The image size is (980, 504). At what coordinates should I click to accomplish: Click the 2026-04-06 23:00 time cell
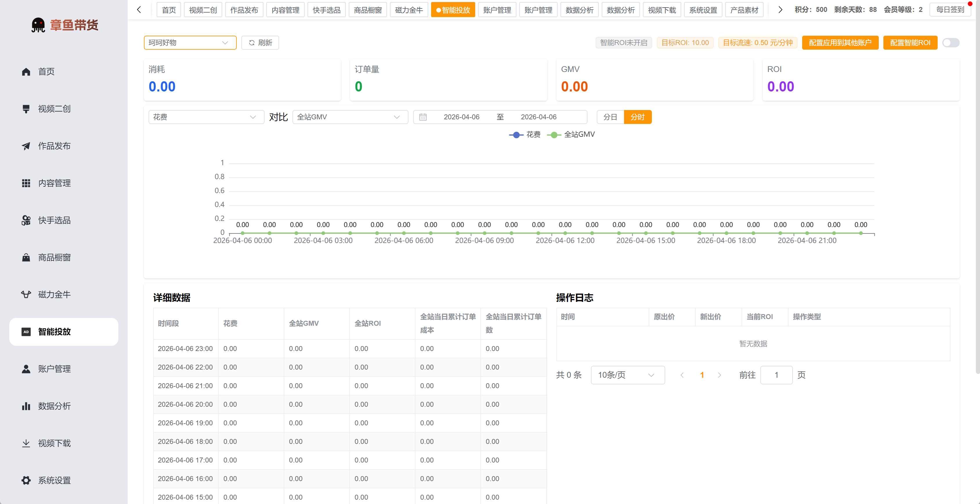[185, 349]
